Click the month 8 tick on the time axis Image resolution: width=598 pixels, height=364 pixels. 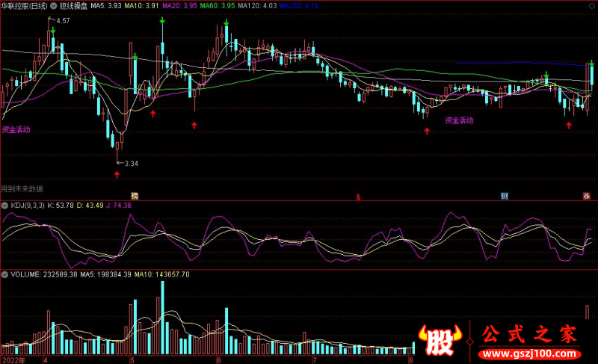(x=410, y=360)
